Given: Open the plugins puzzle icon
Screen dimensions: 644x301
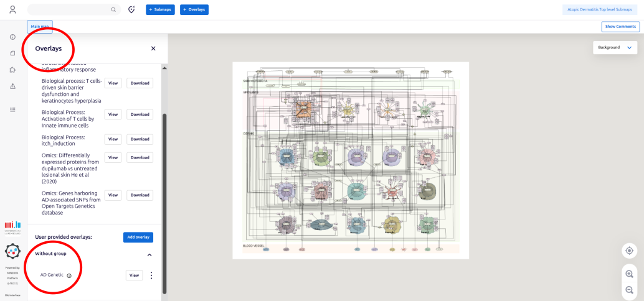Looking at the screenshot, I should click(x=12, y=70).
